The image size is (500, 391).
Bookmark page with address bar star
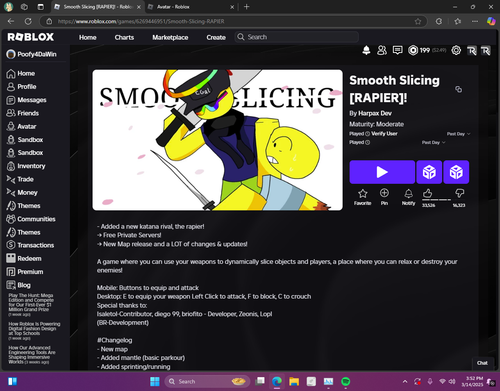point(418,21)
